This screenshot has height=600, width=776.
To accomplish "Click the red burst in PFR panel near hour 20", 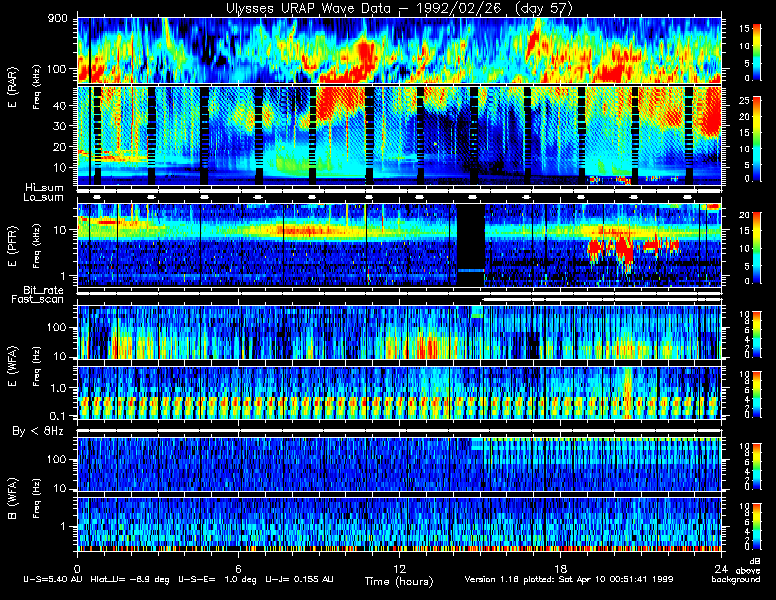I will click(625, 249).
